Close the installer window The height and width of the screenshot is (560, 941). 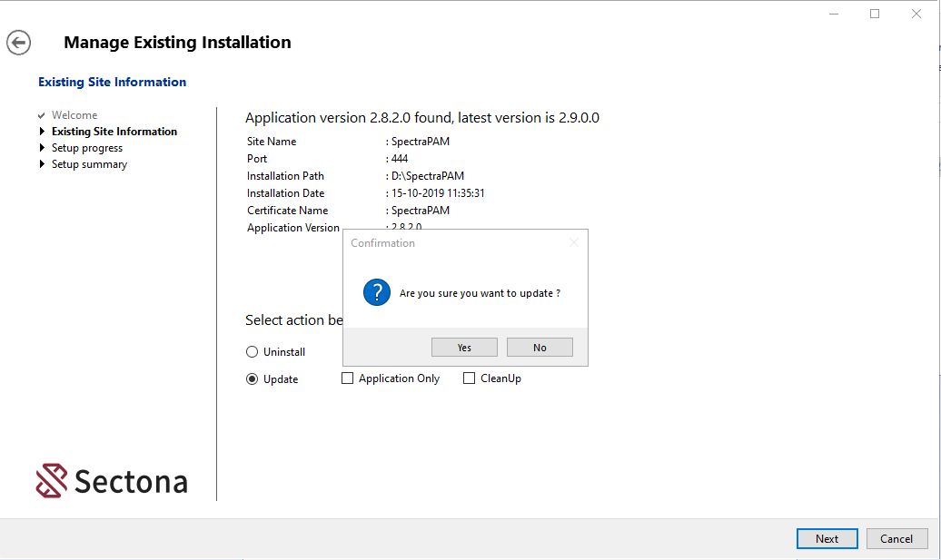tap(916, 14)
